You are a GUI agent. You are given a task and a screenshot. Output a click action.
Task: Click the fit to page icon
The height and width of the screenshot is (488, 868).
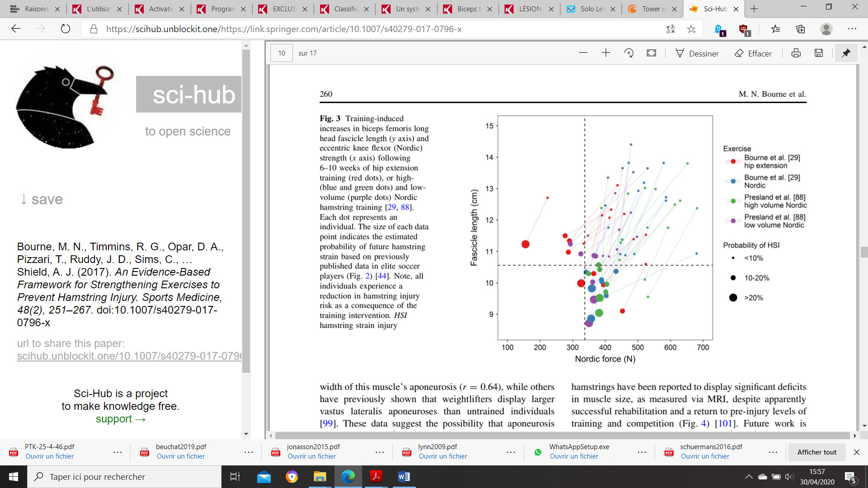tap(651, 53)
